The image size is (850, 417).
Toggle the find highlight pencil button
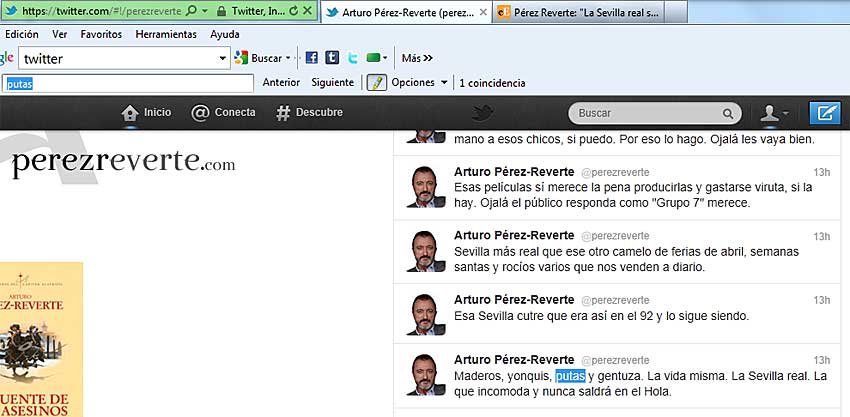tap(376, 83)
